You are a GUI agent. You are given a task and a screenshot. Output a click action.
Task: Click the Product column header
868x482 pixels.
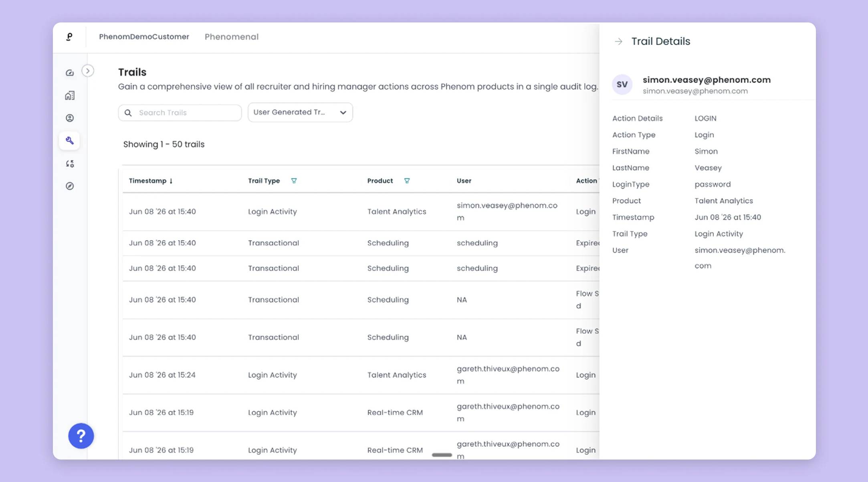click(380, 181)
